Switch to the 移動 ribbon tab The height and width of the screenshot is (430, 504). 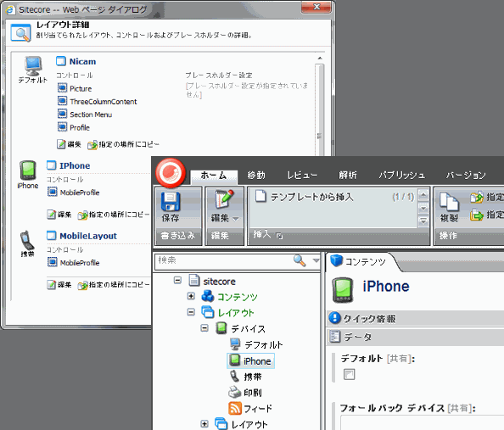(x=256, y=176)
